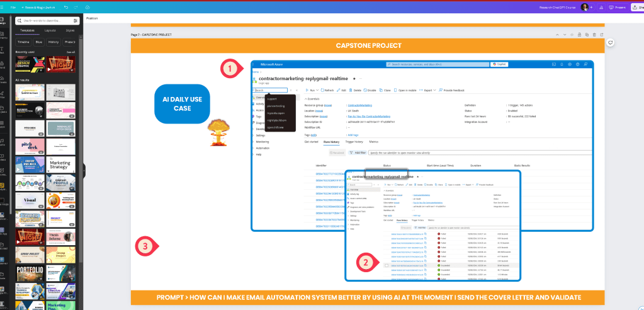
Task: Select the yellow Group Project template
Action: tap(61, 254)
